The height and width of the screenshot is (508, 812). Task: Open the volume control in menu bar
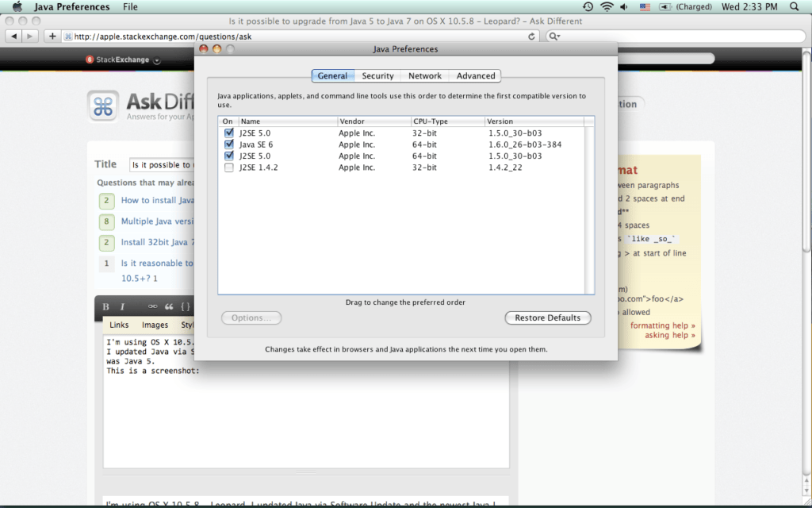tap(625, 7)
